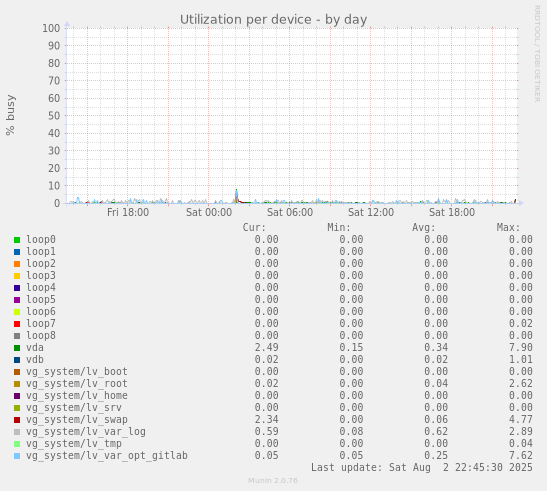This screenshot has height=491, width=547.
Task: Click vda's average value 0.34
Action: click(436, 348)
